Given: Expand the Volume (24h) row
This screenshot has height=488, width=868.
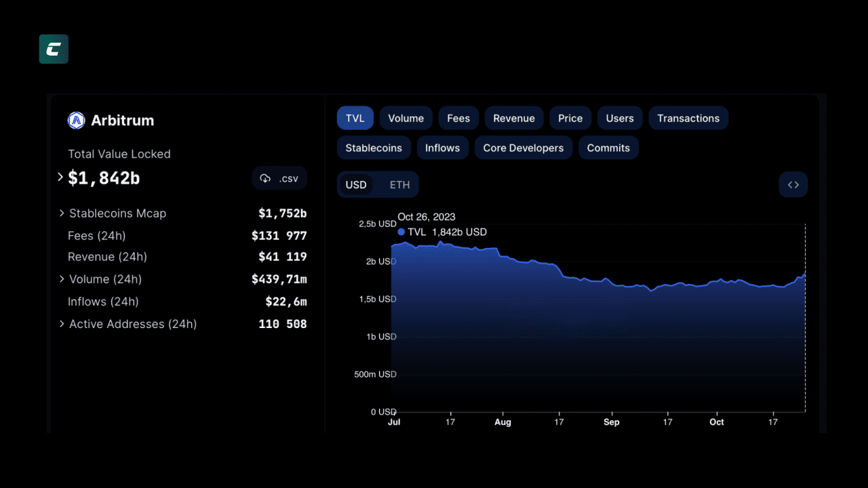Looking at the screenshot, I should pyautogui.click(x=62, y=279).
